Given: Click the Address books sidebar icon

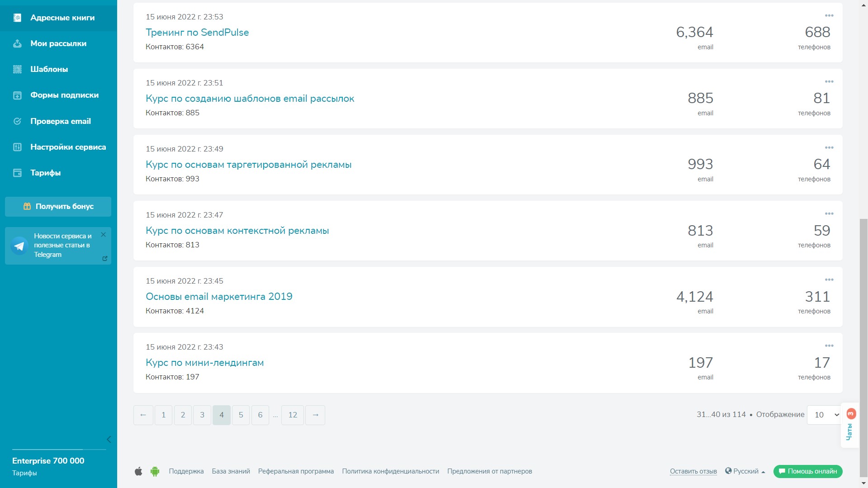Looking at the screenshot, I should [x=17, y=18].
